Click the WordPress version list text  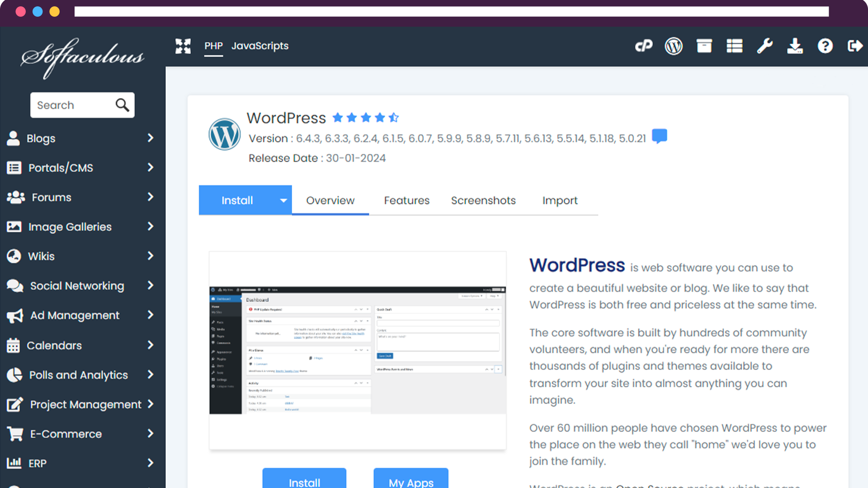[447, 138]
